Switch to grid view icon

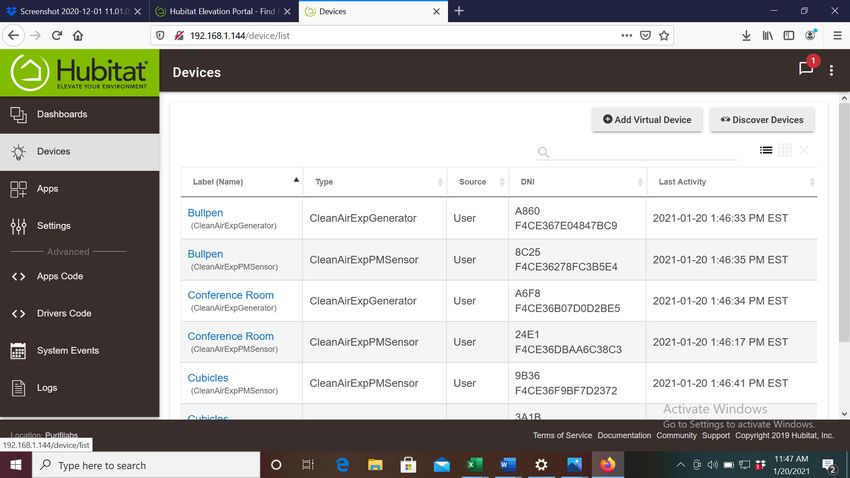[x=785, y=150]
